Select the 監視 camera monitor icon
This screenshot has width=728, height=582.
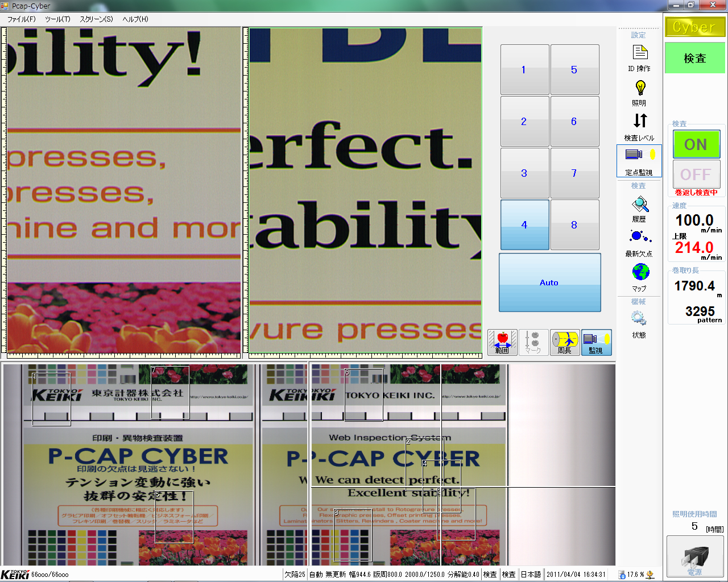coord(596,342)
